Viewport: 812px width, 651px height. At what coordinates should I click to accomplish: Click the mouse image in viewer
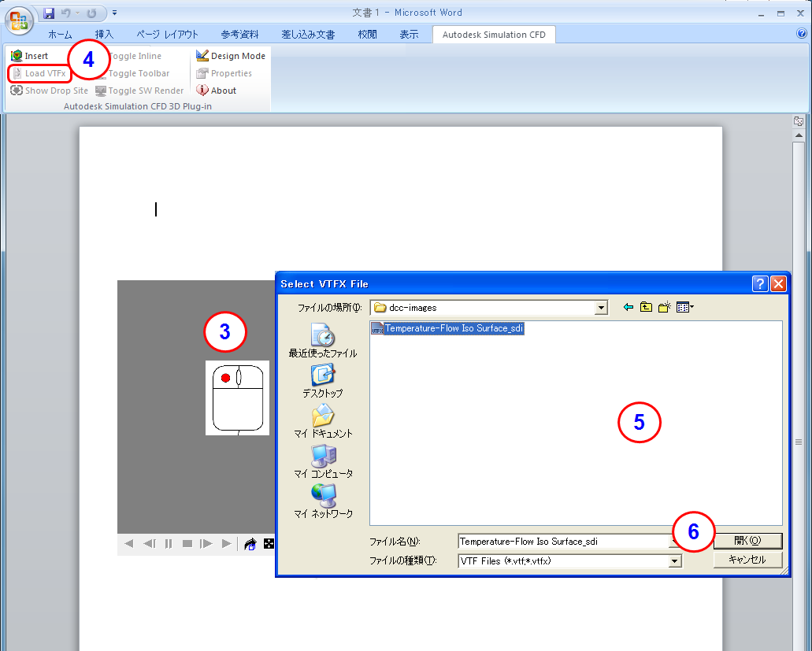click(237, 398)
